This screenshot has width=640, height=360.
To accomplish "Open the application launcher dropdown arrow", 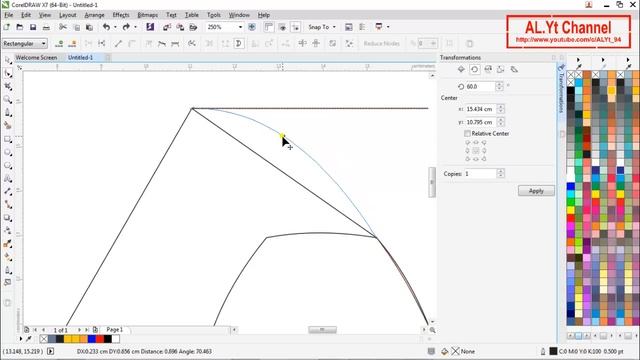I will click(x=388, y=27).
